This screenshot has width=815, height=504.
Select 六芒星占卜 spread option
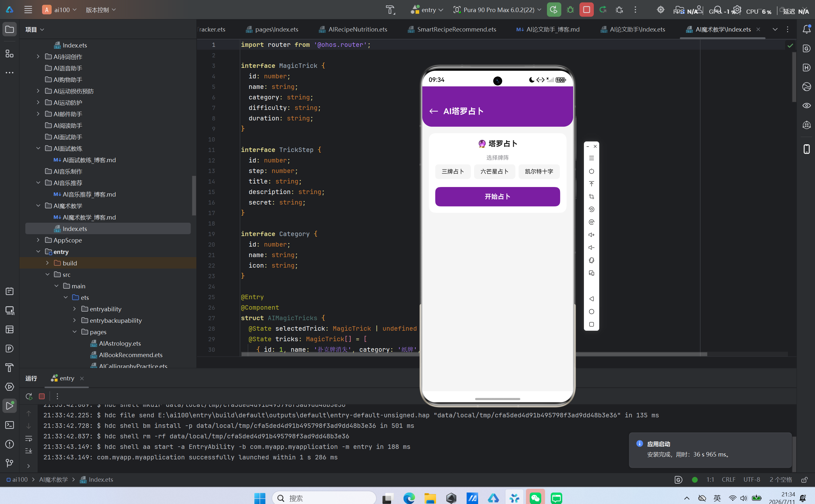[x=494, y=171]
